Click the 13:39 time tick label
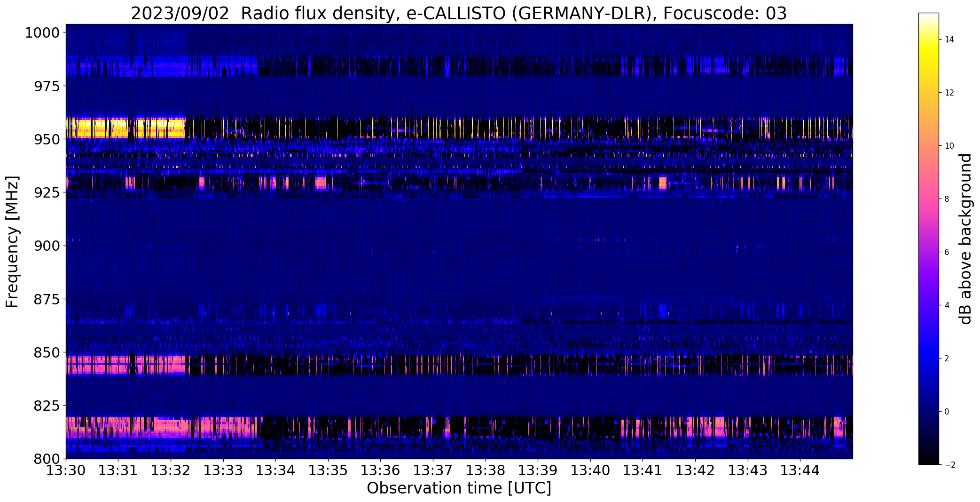Screen dimensions: 980x502 click(x=538, y=470)
